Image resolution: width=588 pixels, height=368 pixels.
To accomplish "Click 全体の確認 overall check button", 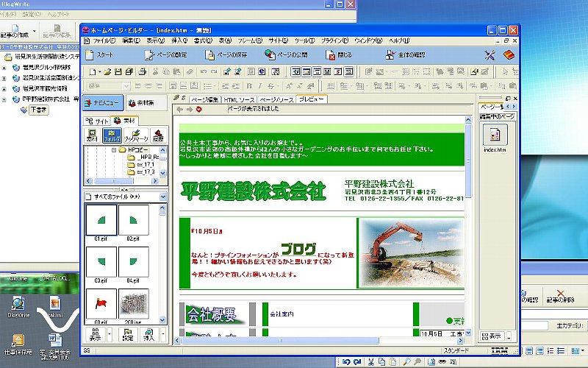I will coord(406,54).
